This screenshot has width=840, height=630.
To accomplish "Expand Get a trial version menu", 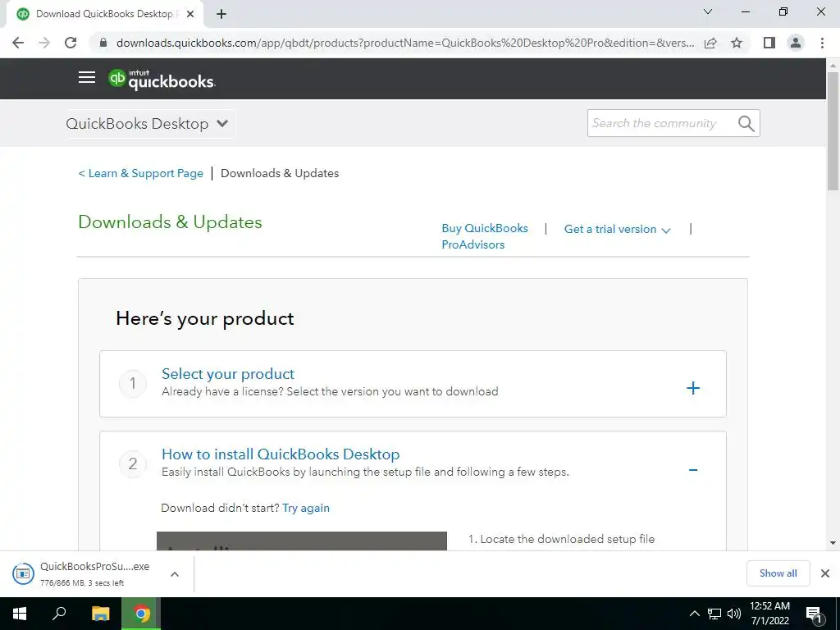I will click(x=617, y=230).
